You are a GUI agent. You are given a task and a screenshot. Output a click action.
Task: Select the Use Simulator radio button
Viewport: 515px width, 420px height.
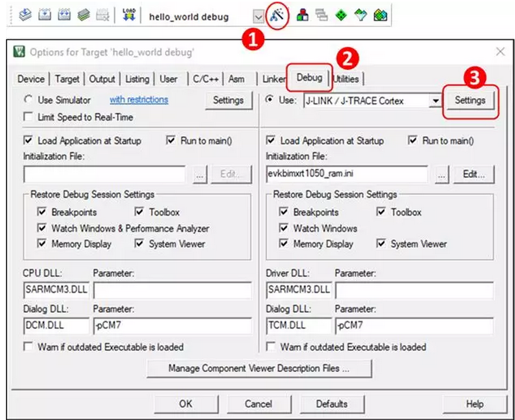click(29, 100)
